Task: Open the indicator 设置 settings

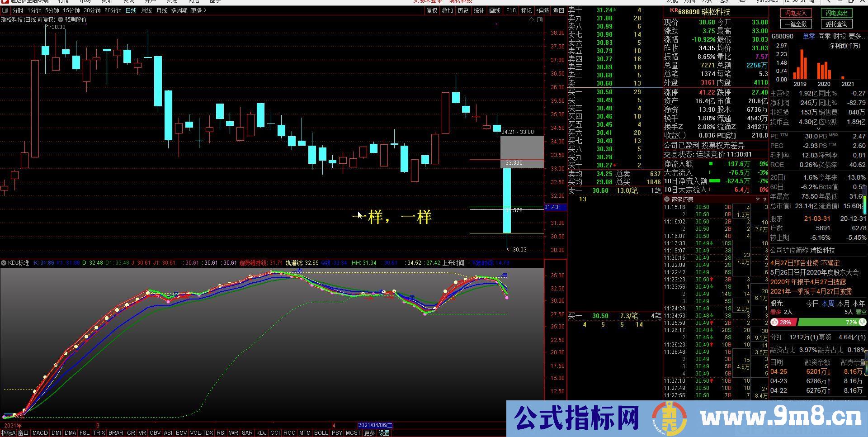Action: [384, 433]
